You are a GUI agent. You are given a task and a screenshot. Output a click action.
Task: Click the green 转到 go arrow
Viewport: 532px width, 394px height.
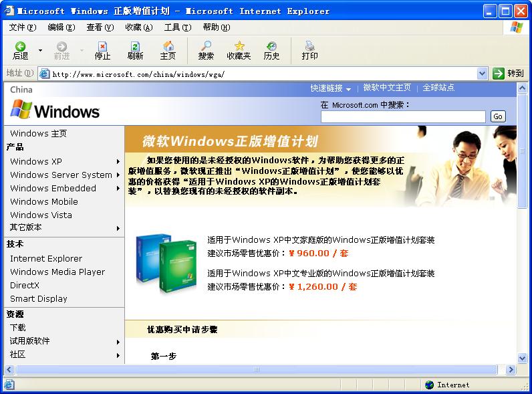(498, 74)
